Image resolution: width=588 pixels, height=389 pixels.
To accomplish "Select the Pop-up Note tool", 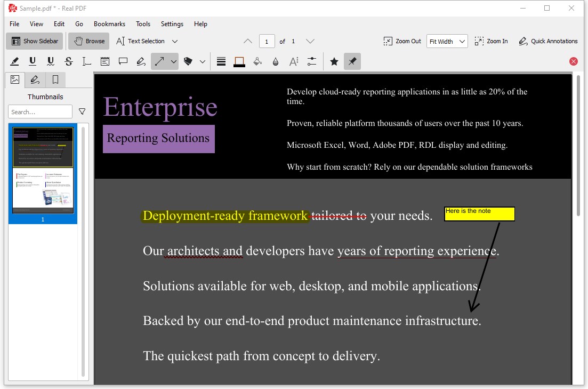I will point(123,61).
